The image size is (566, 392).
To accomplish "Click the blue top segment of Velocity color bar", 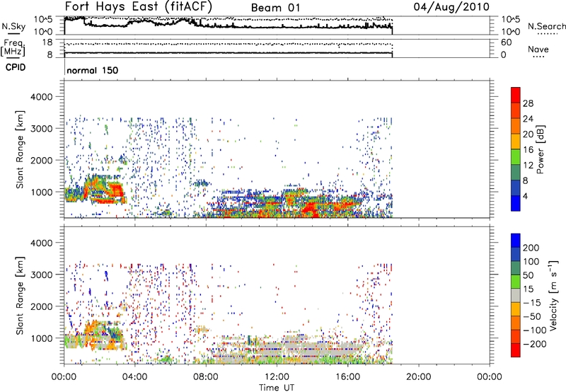I will pos(516,241).
